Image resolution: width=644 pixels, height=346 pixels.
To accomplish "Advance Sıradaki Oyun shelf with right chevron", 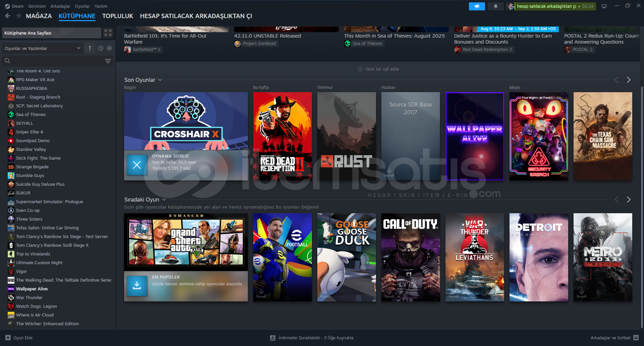I will point(629,199).
